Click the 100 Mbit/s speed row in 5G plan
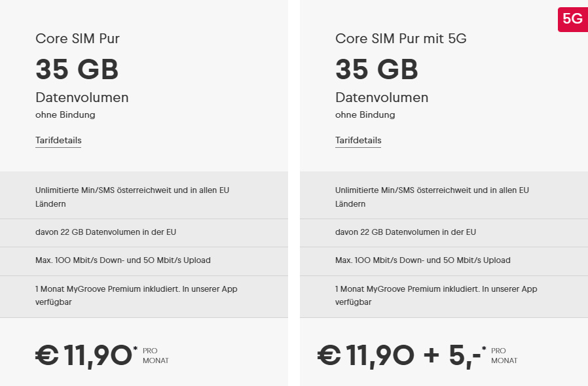588x386 pixels. coord(423,260)
